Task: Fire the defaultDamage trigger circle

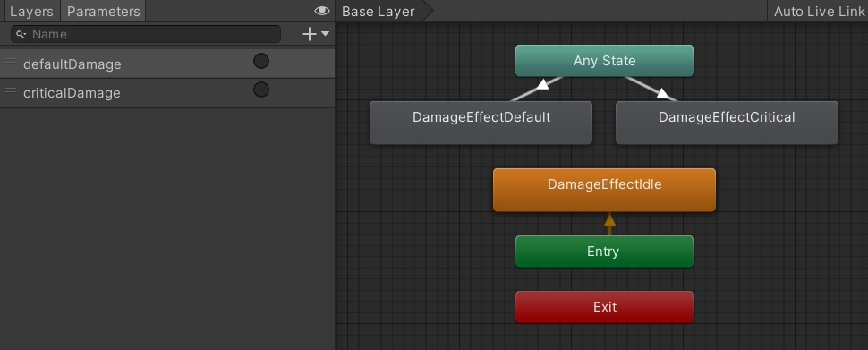Action: [261, 61]
